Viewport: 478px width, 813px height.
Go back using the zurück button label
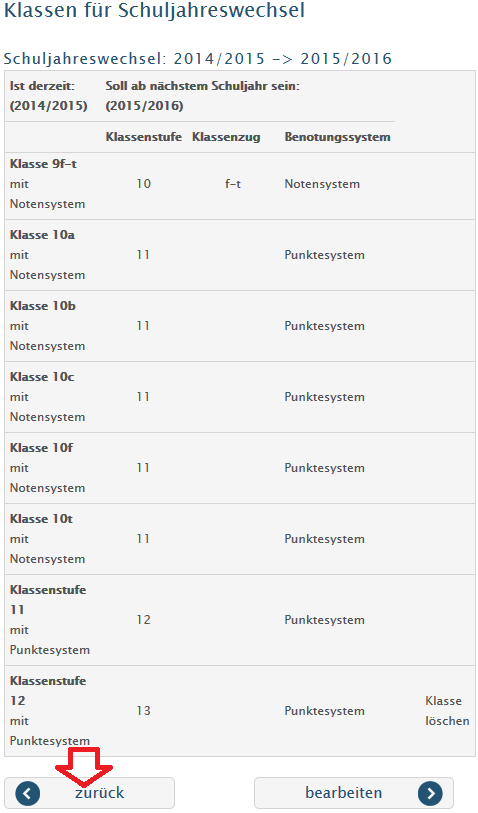point(100,793)
